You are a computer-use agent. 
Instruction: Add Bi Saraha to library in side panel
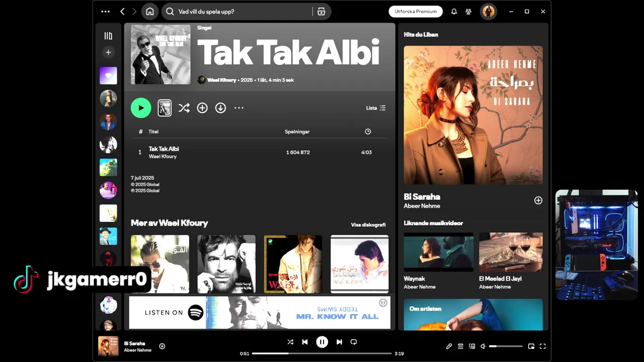click(x=538, y=201)
